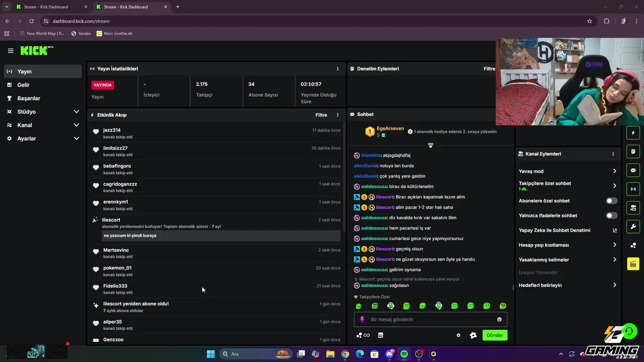Open Yavaş mod settings arrow
Screen dimensions: 644x362
click(x=614, y=171)
